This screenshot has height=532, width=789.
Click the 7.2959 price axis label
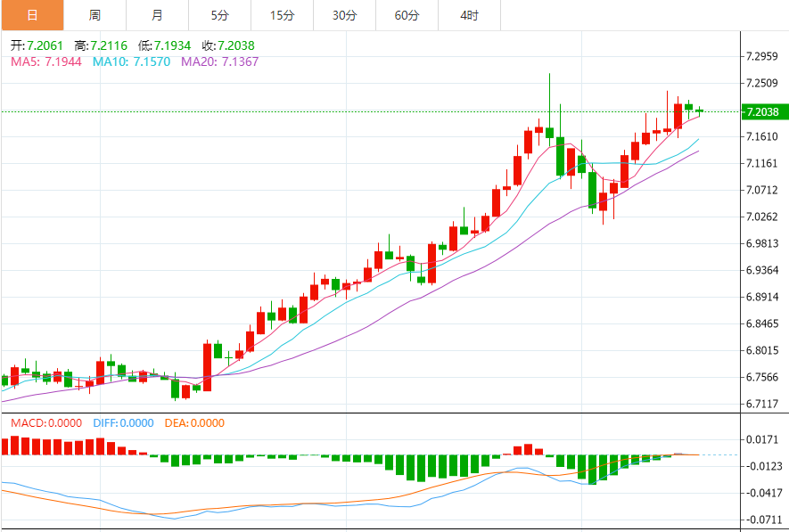click(x=762, y=56)
